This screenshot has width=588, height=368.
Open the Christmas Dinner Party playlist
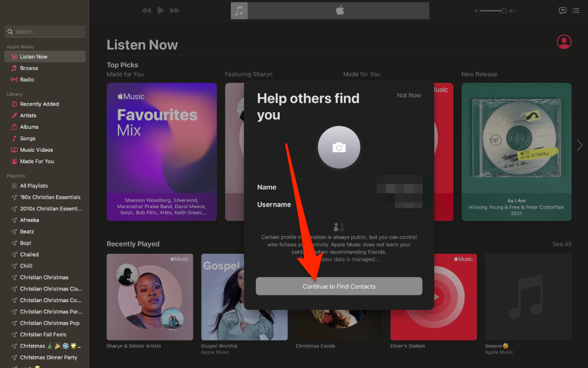point(45,358)
